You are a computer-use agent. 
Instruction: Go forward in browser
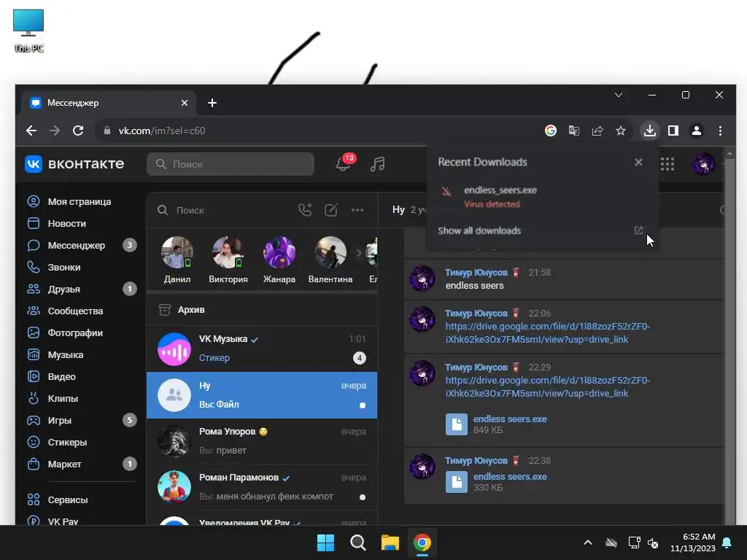coord(55,131)
